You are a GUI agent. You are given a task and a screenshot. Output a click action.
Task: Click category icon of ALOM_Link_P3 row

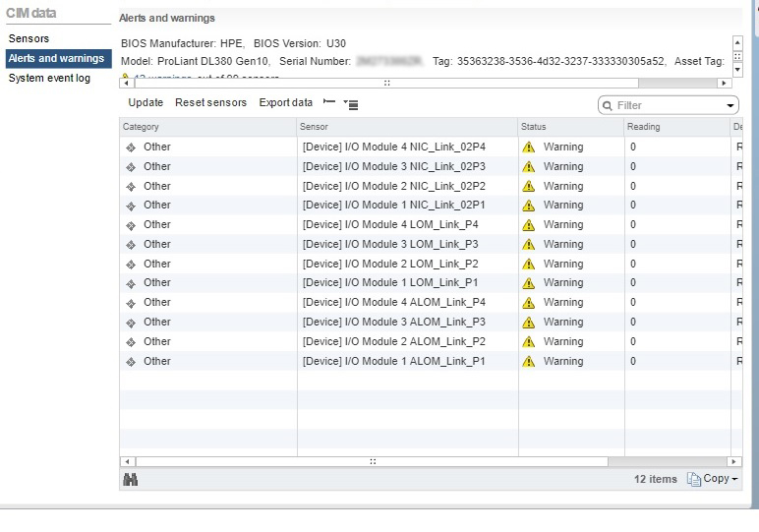(x=131, y=322)
